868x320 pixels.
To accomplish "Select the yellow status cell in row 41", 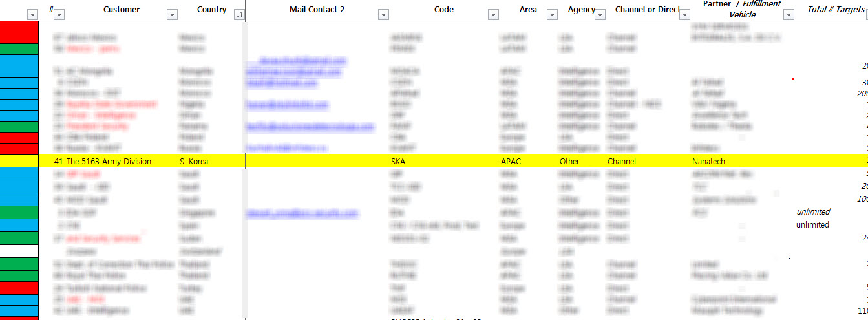I will coord(19,161).
